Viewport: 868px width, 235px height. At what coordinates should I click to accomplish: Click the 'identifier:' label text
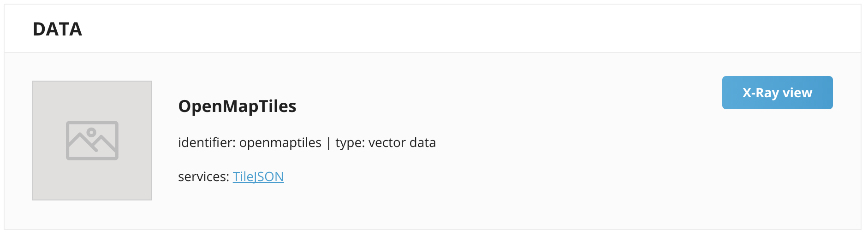tap(207, 143)
